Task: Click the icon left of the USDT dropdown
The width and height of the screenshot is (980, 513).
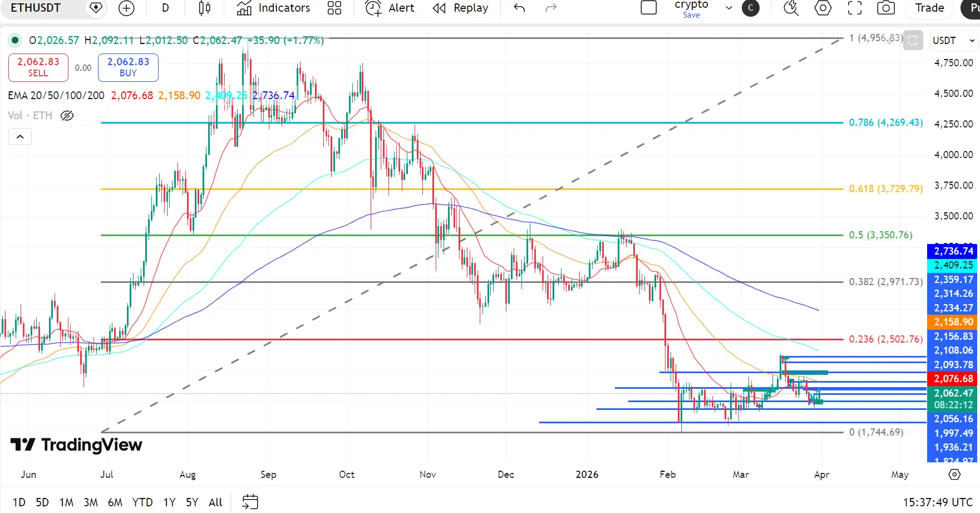Action: click(913, 41)
